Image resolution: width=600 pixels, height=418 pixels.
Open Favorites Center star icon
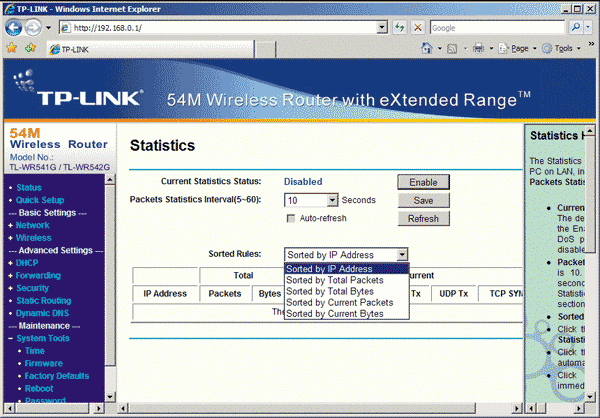(11, 48)
